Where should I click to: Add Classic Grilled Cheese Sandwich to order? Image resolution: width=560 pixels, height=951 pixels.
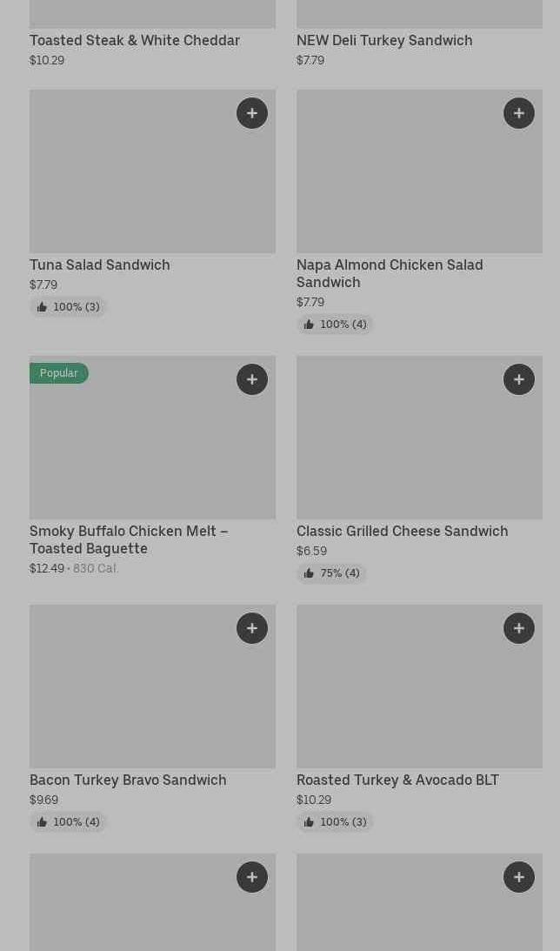click(519, 379)
